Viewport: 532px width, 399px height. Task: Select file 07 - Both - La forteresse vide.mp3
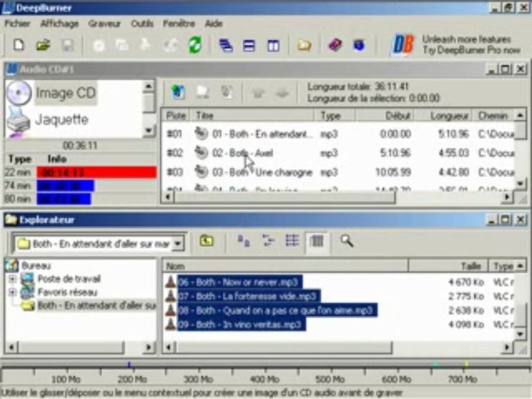(x=248, y=296)
